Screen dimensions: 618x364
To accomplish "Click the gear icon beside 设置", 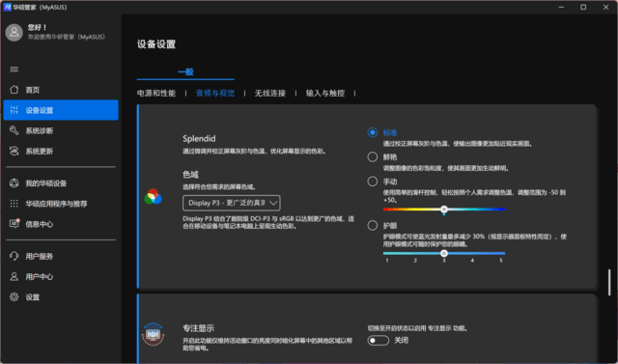I will (14, 297).
